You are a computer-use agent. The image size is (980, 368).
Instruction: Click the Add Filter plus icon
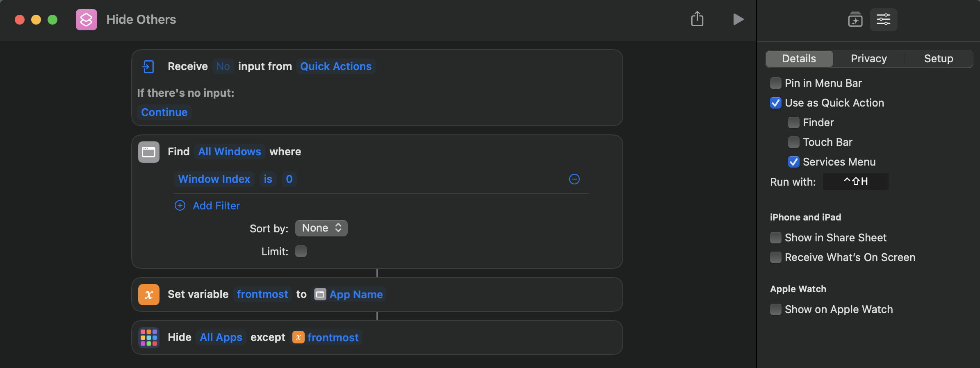tap(180, 205)
